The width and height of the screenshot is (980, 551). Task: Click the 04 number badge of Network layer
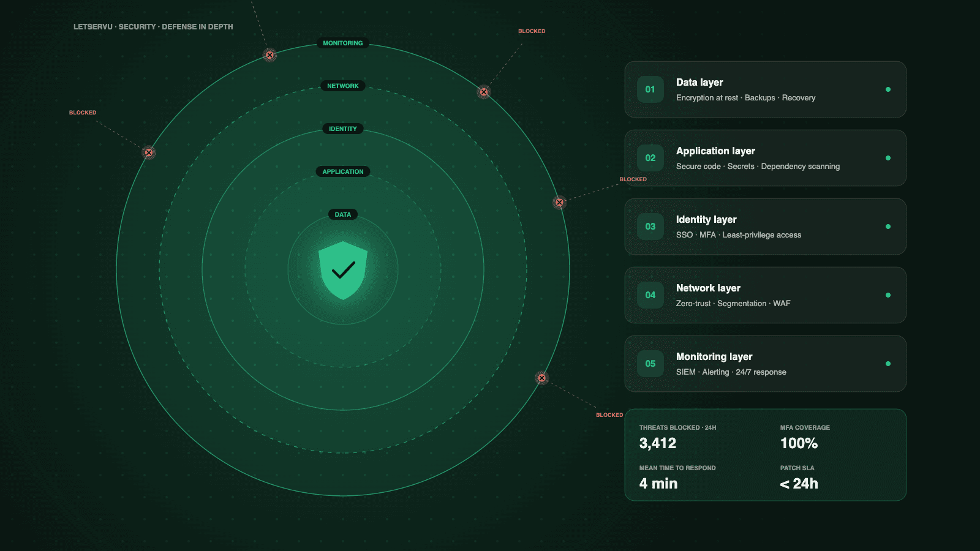click(x=650, y=295)
